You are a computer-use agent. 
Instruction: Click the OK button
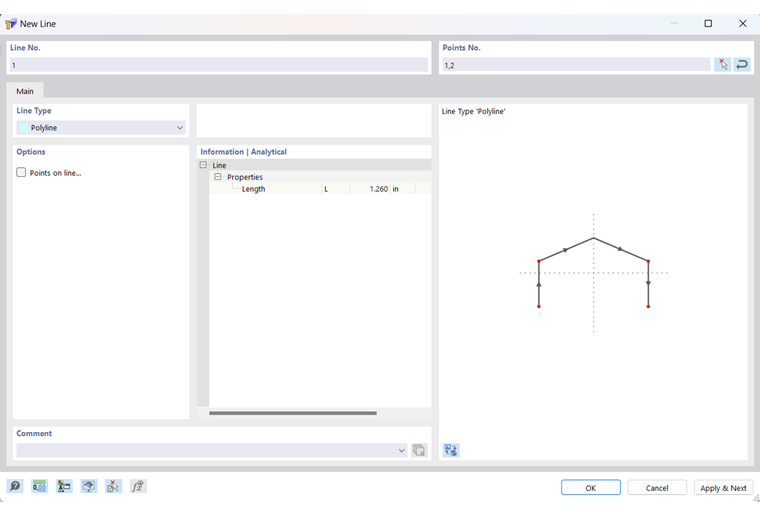(x=590, y=487)
